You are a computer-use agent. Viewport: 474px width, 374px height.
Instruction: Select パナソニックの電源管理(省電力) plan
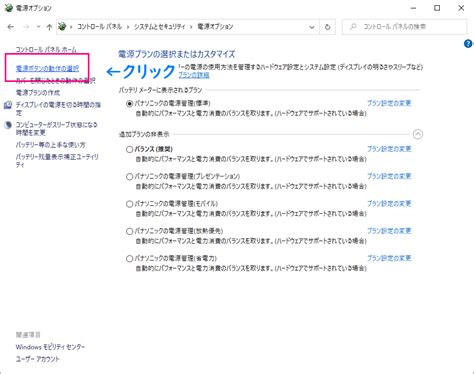click(129, 259)
